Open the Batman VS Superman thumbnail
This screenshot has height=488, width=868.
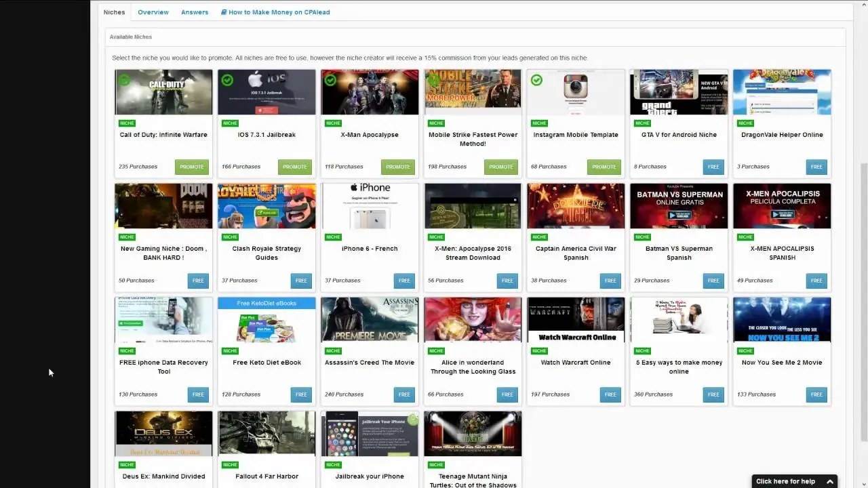[x=679, y=206]
